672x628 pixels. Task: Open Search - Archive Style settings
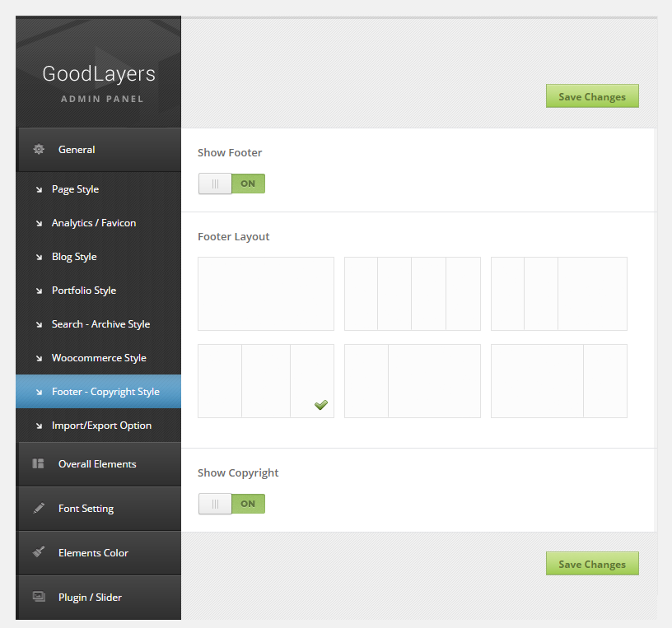tap(99, 324)
